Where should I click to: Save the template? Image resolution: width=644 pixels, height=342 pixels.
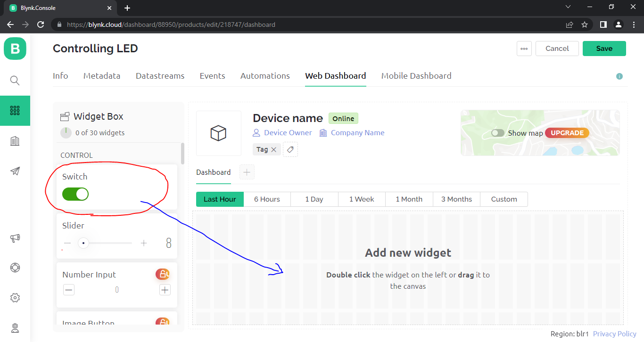(604, 49)
